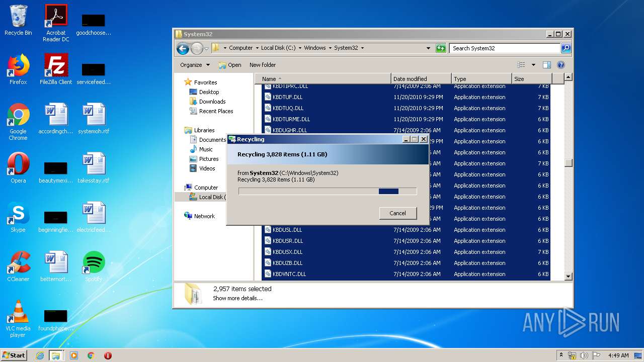Click the taskbar clock showing 4:49 AM
The width and height of the screenshot is (644, 362).
point(618,355)
